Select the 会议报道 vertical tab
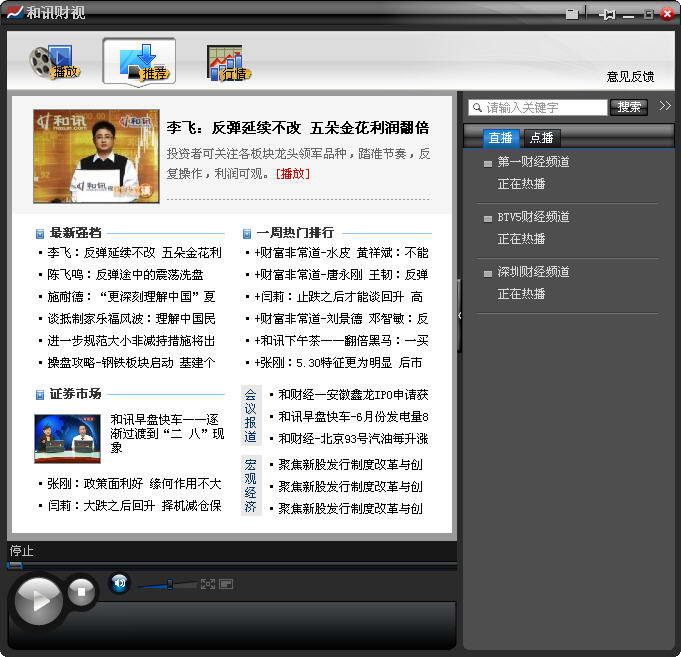This screenshot has width=681, height=657. click(x=251, y=416)
